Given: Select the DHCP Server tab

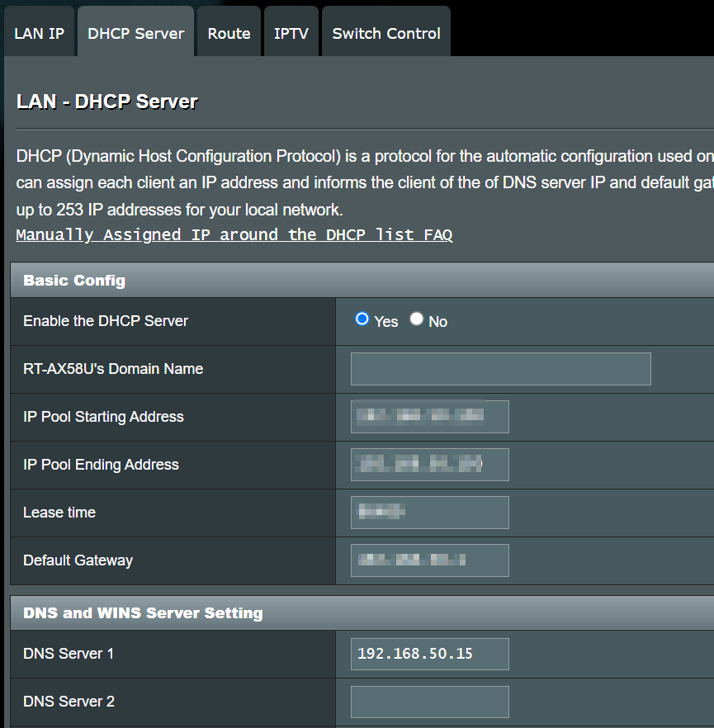Looking at the screenshot, I should [135, 34].
